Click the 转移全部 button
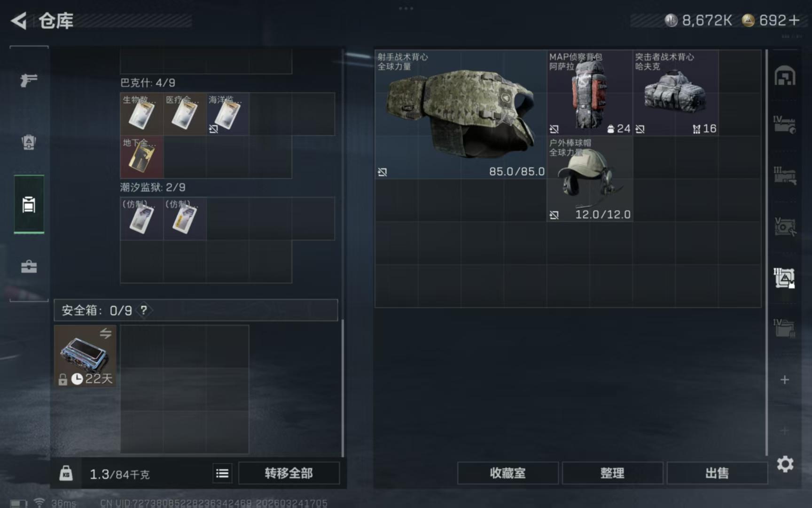The height and width of the screenshot is (508, 812). point(289,473)
